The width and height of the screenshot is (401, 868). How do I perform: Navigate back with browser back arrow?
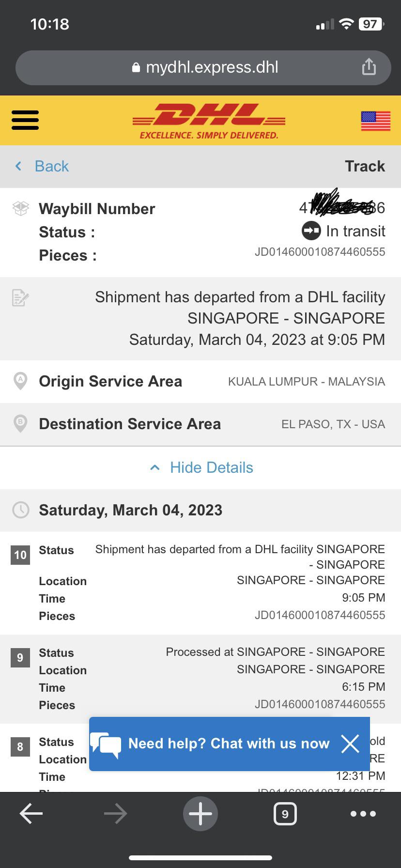pos(31,814)
